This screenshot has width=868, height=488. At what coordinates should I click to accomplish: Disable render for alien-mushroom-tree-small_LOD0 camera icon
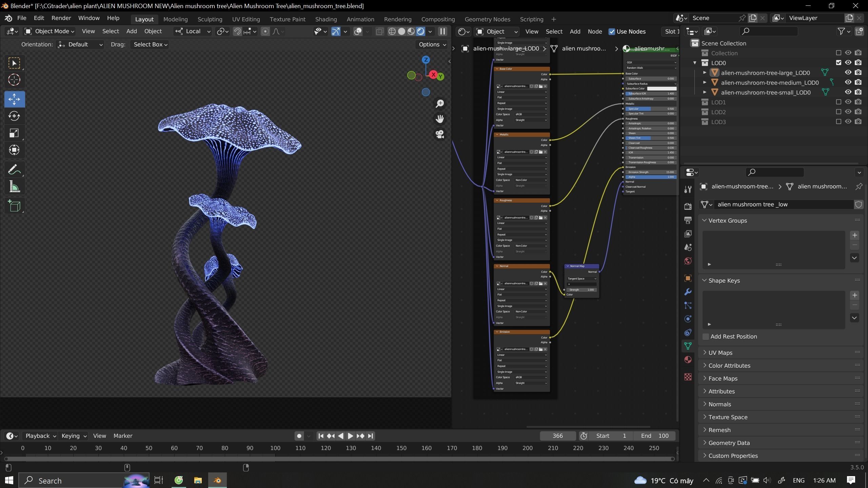[858, 92]
